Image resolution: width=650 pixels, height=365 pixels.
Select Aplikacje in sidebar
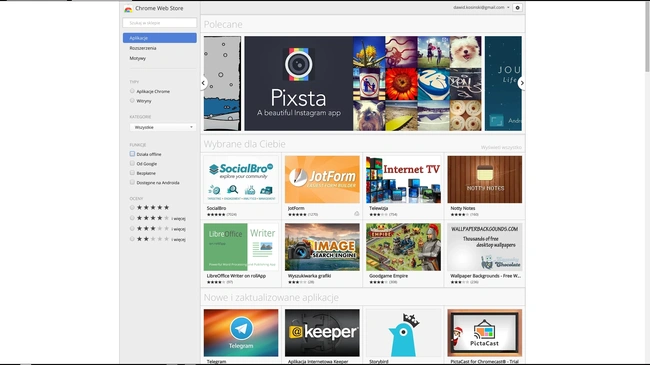tap(160, 38)
